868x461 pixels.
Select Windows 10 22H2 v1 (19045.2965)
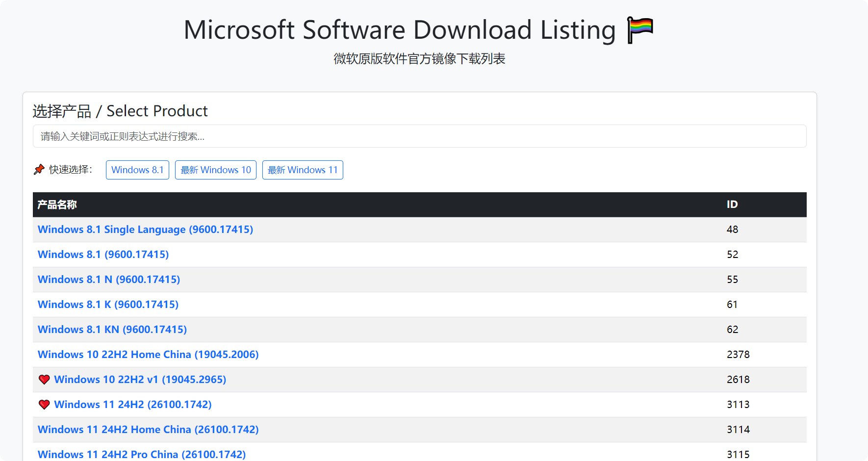tap(140, 380)
